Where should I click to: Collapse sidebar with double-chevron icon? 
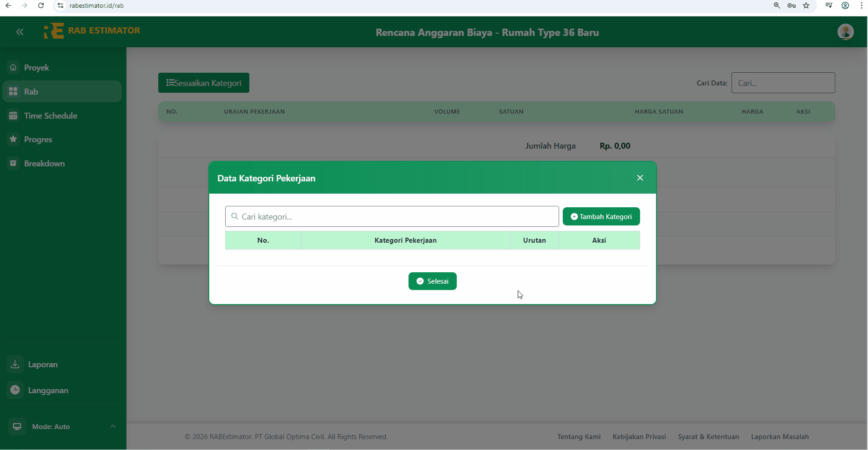coord(20,32)
